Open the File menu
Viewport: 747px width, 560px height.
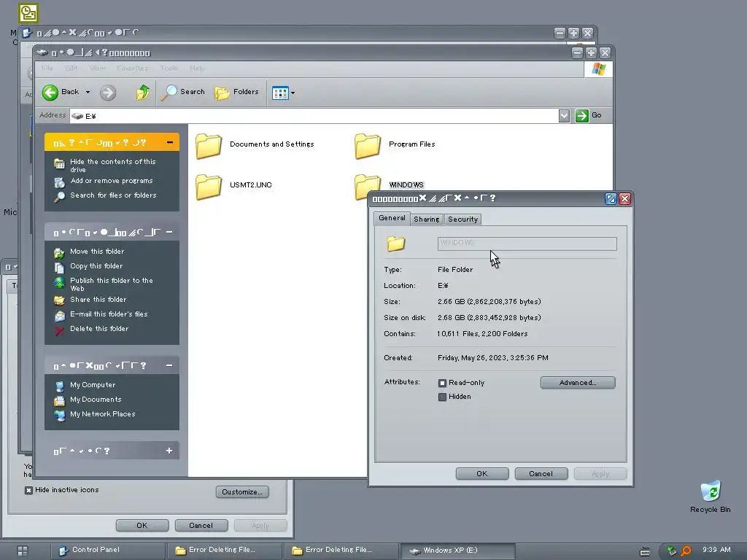pyautogui.click(x=47, y=68)
